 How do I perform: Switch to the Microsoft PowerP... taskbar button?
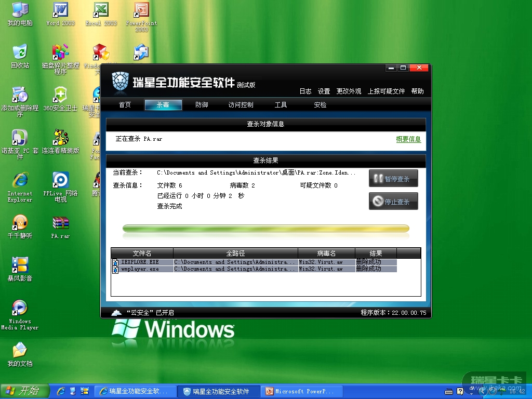pyautogui.click(x=302, y=391)
